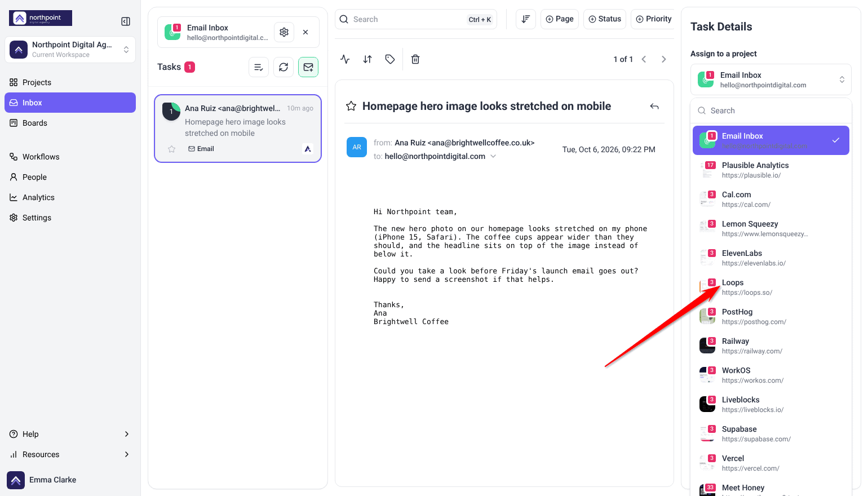Open Settings in sidebar
The height and width of the screenshot is (496, 868).
tap(70, 218)
